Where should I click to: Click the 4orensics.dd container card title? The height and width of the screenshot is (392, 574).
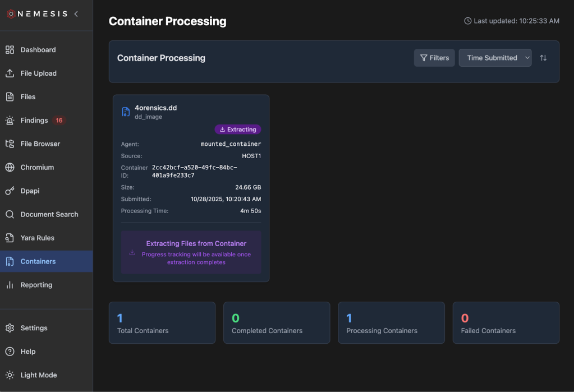click(155, 108)
